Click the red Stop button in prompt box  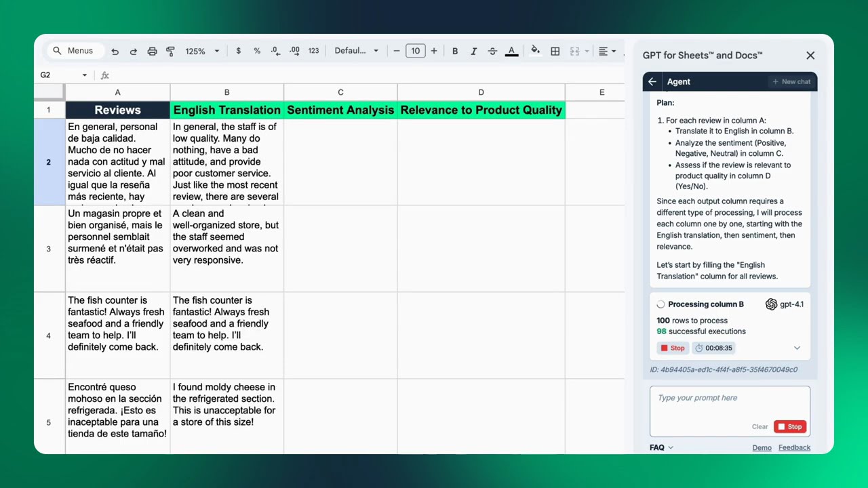pos(790,426)
